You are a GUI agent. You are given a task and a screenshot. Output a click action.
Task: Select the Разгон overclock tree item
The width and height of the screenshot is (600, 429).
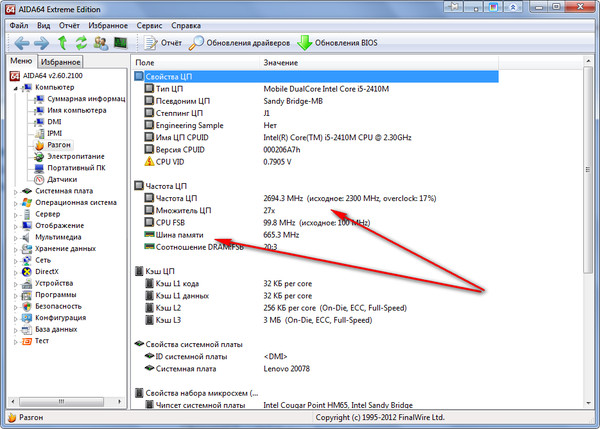tap(59, 145)
